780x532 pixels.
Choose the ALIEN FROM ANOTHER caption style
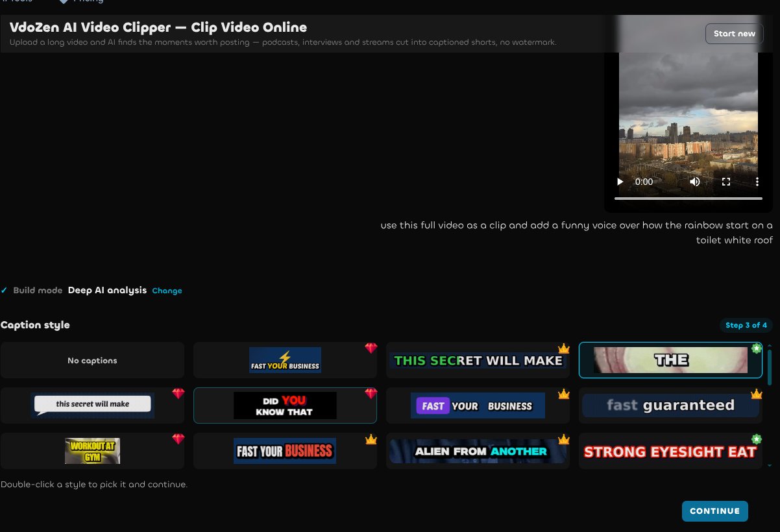coord(478,451)
